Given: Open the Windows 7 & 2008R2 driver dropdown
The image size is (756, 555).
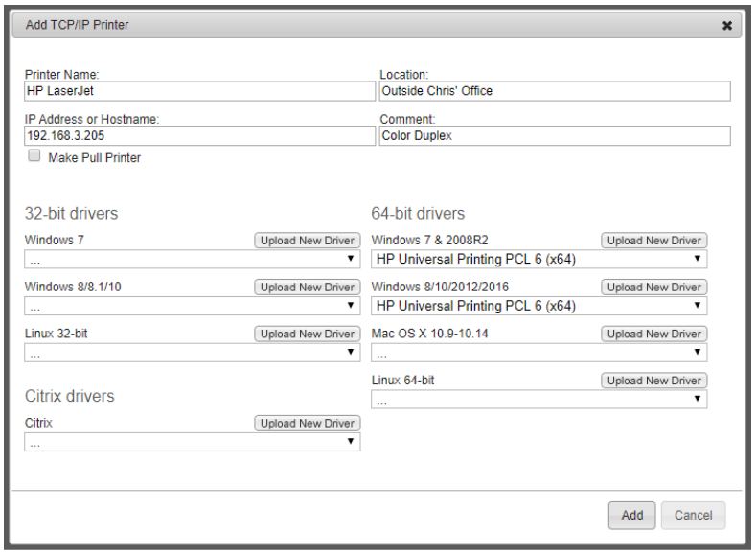Looking at the screenshot, I should (538, 259).
